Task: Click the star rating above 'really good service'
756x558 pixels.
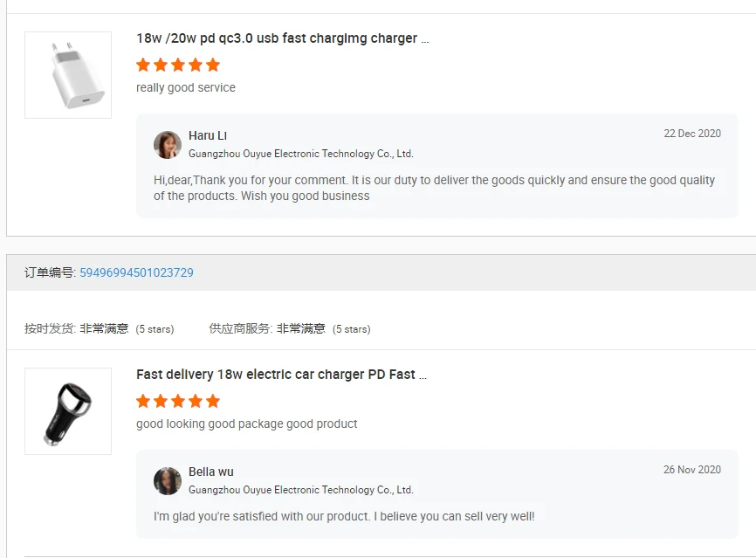Action: pos(178,65)
